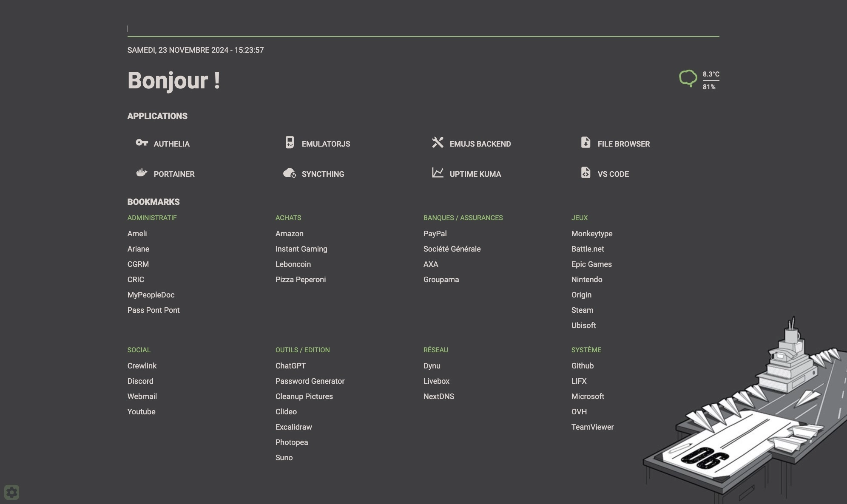
Task: Open the Webmail bookmark
Action: [x=142, y=396]
